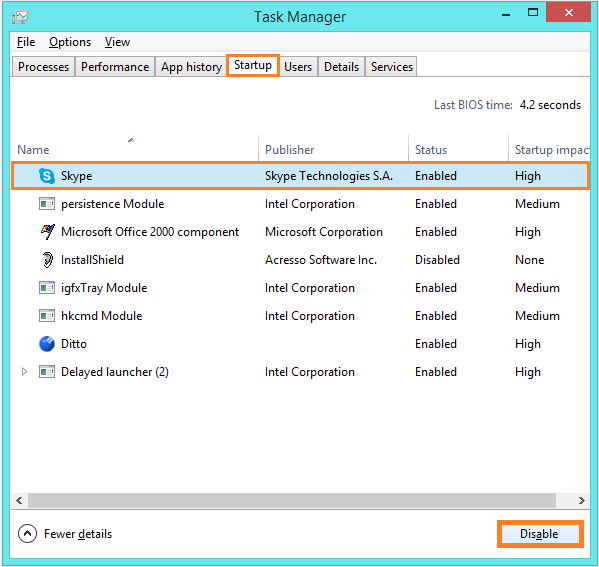Viewport: 599px width, 567px height.
Task: Click the hkcmd Module icon
Action: [x=47, y=316]
